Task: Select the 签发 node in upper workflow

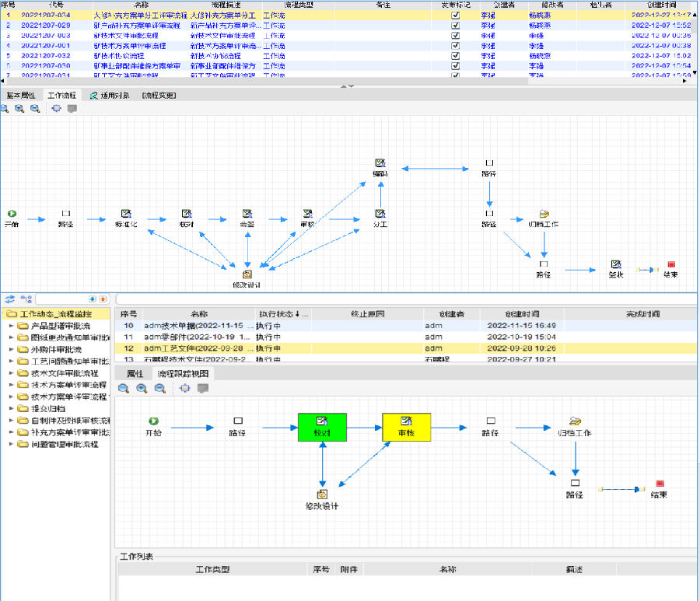Action: pos(615,268)
